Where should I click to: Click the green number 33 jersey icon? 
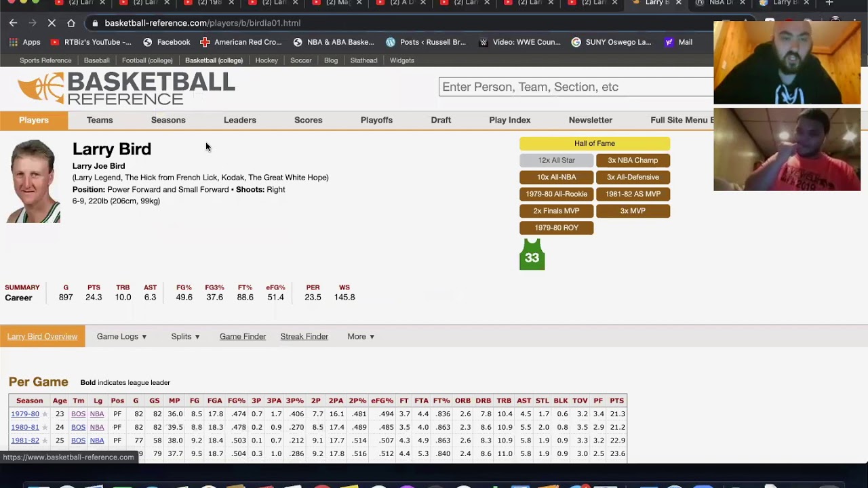point(532,254)
